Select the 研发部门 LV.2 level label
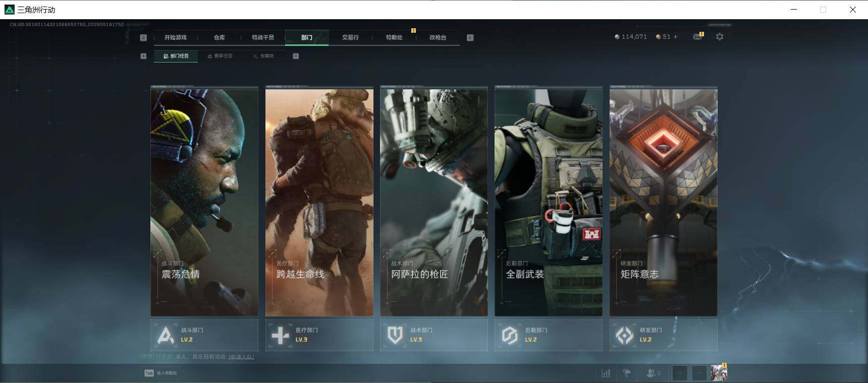 pos(645,340)
